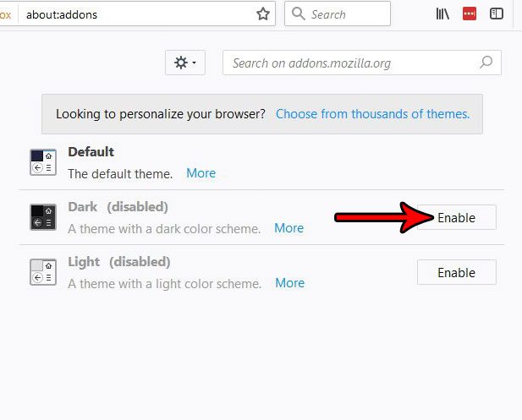522x420 pixels.
Task: Click the Default theme thumbnail icon
Action: [43, 162]
